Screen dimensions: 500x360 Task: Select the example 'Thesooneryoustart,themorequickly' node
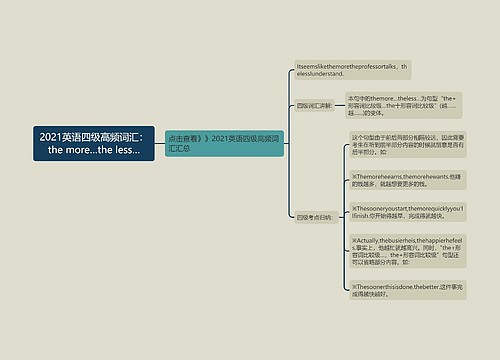(408, 212)
